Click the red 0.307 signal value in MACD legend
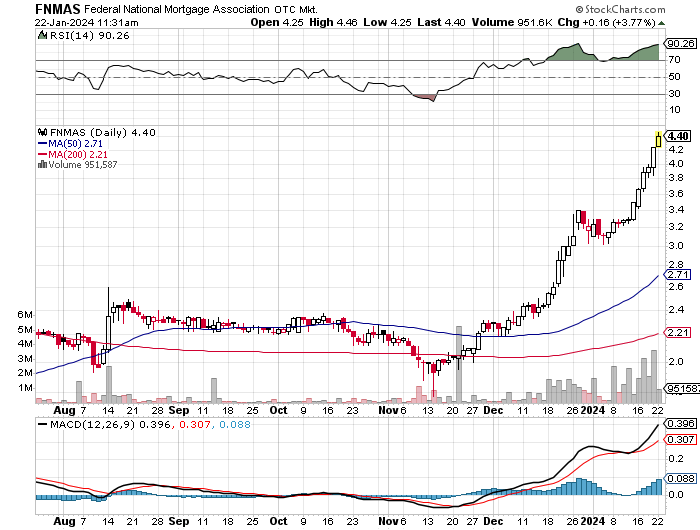 pos(195,424)
